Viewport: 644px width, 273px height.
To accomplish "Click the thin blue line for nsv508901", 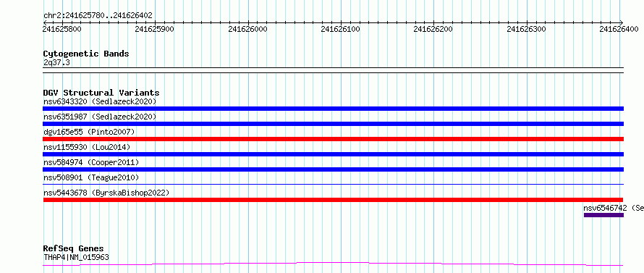I will 333,185.
